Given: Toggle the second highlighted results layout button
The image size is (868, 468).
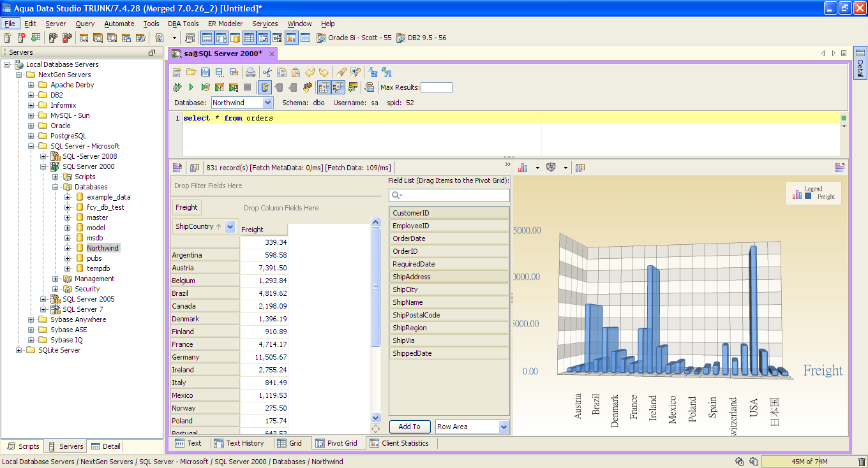Looking at the screenshot, I should click(x=338, y=87).
